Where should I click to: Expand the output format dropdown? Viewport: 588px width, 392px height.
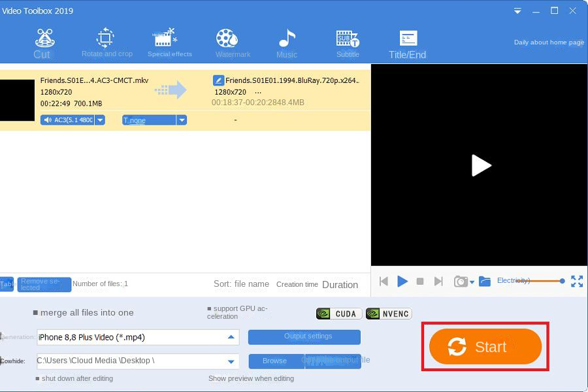[231, 337]
